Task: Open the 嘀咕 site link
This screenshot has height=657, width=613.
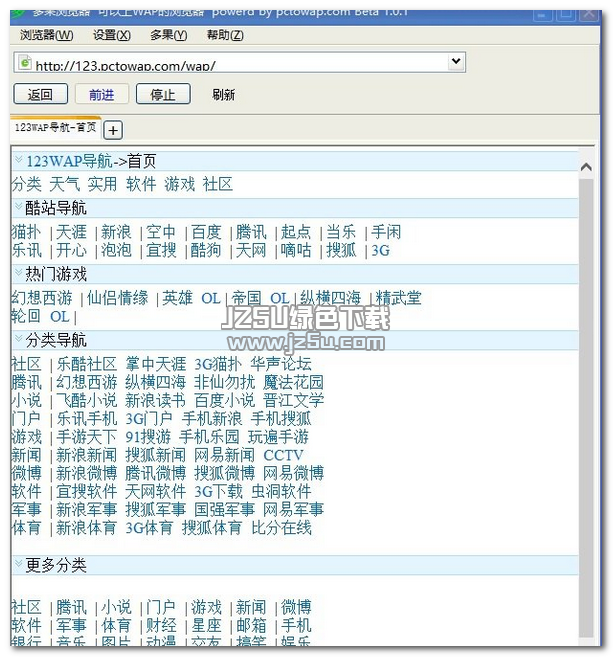Action: pos(296,250)
